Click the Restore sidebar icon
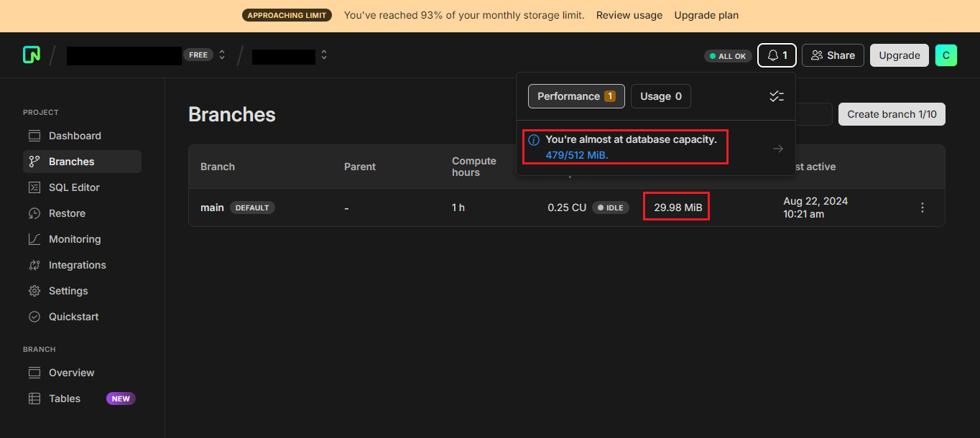The height and width of the screenshot is (438, 980). 34,213
